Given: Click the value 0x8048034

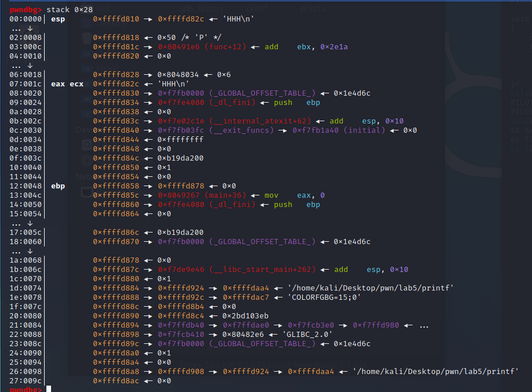Looking at the screenshot, I should [x=178, y=75].
